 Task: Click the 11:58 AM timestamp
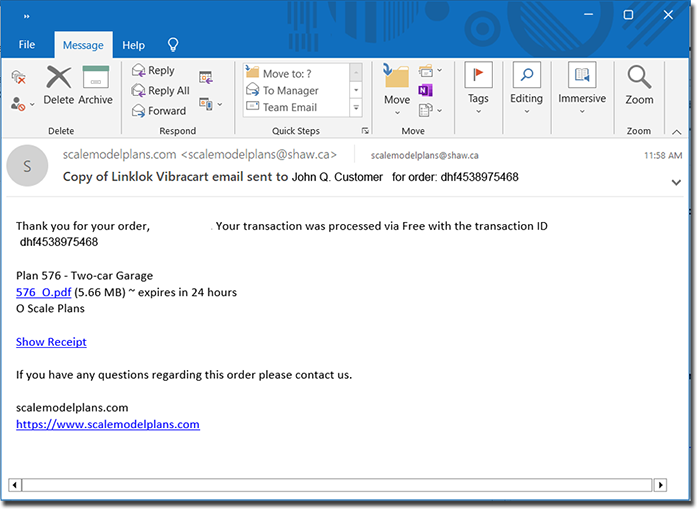pyautogui.click(x=663, y=155)
